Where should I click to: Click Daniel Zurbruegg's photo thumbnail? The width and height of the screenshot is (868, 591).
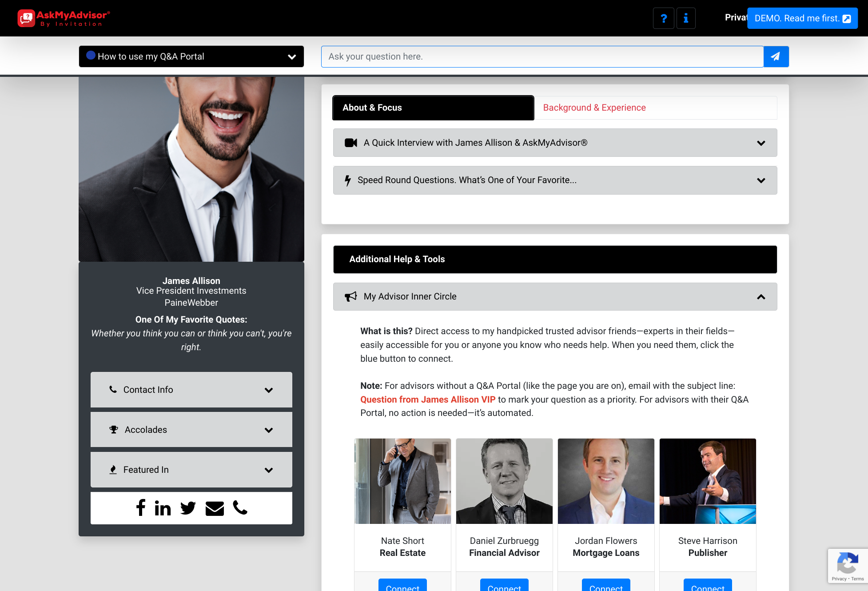(504, 481)
